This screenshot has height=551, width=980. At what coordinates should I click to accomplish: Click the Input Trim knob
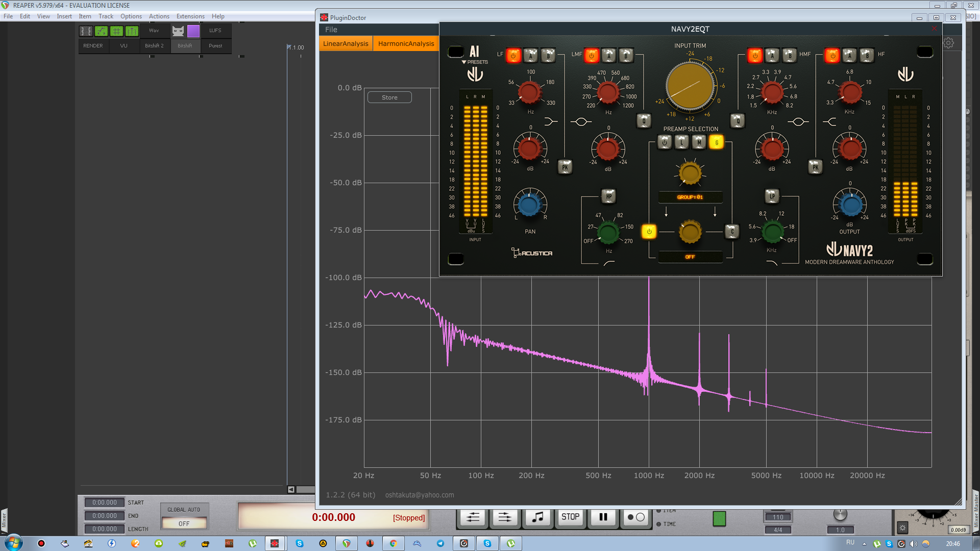pos(690,86)
